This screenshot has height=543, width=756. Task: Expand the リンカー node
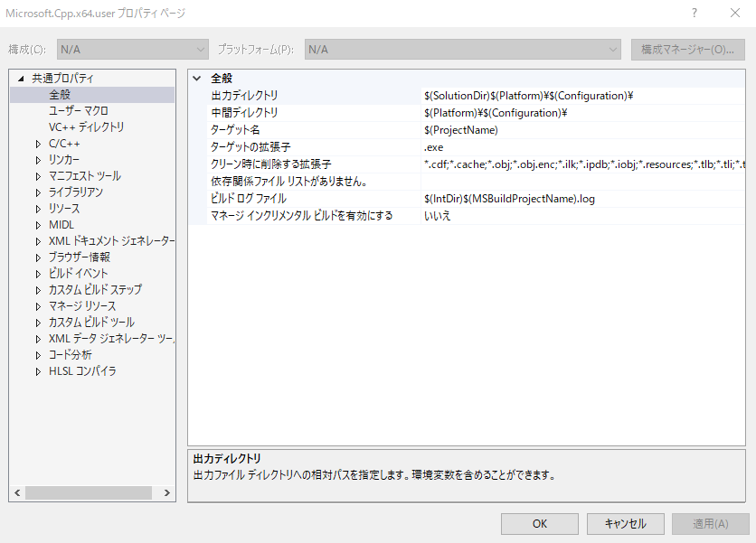(36, 159)
